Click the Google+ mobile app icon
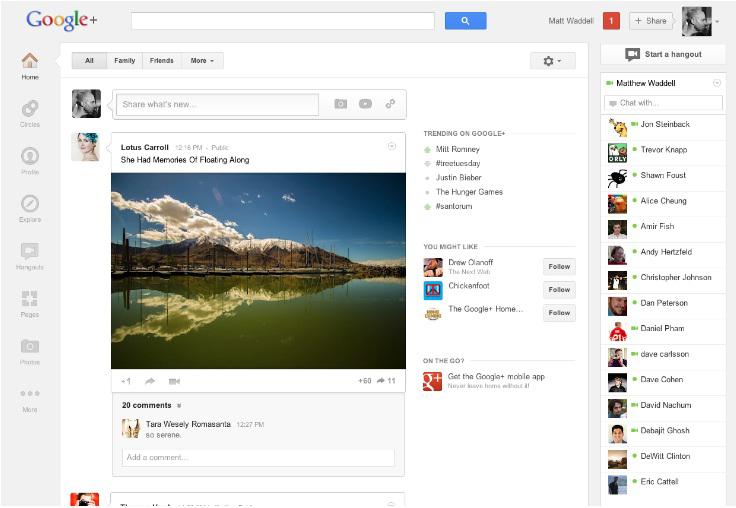Image resolution: width=736 pixels, height=508 pixels. tap(432, 381)
